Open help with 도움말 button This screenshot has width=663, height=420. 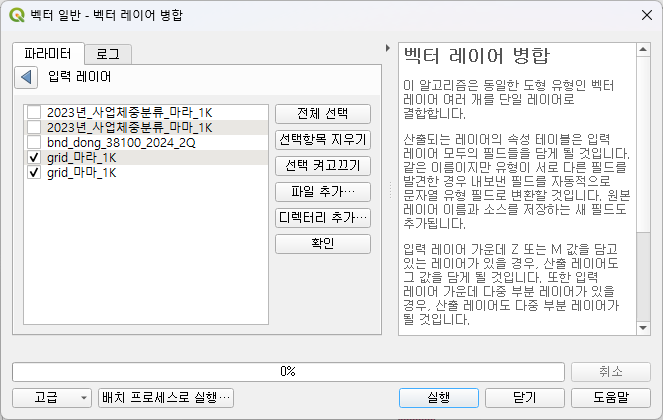(x=611, y=398)
